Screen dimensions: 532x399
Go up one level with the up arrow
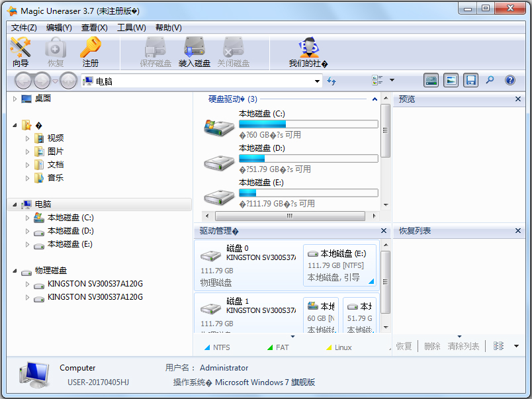pyautogui.click(x=69, y=81)
